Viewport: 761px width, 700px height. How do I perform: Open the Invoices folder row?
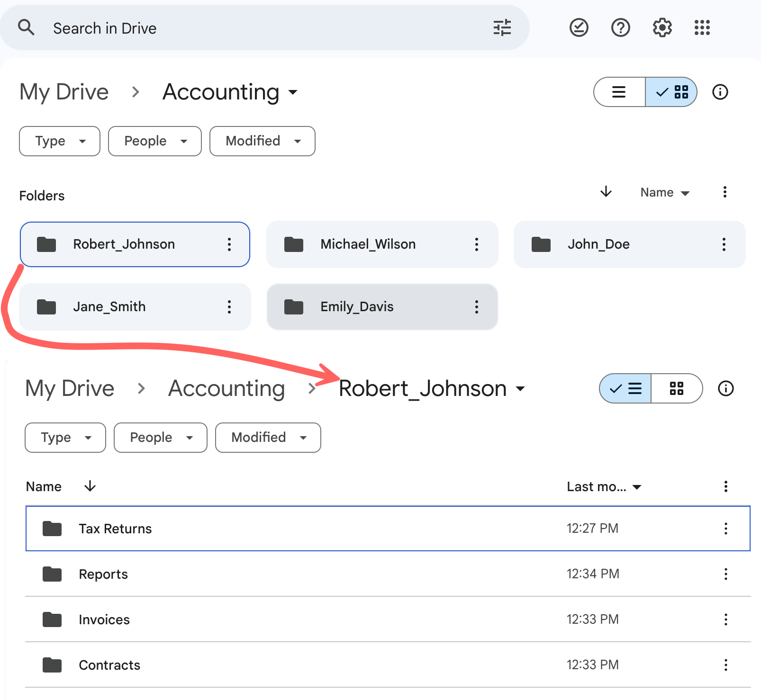point(104,619)
